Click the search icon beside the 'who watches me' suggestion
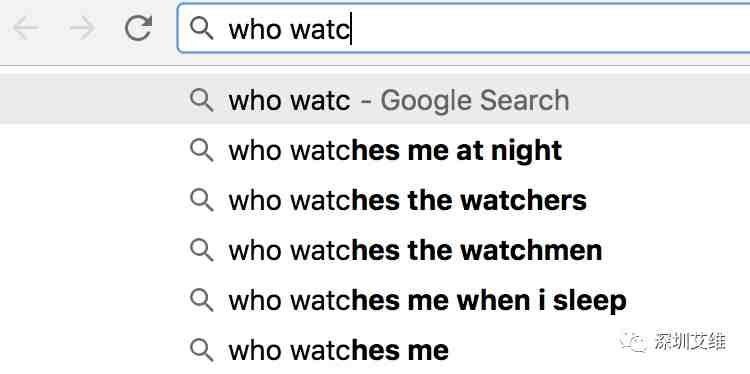This screenshot has width=750, height=374. click(201, 350)
